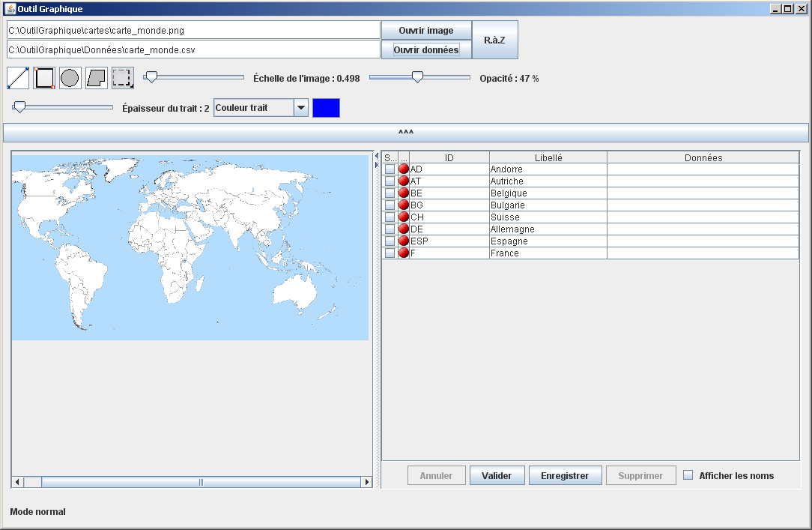Screen dimensions: 812x530
Task: Enable the Afficher les noms checkbox
Action: coord(688,475)
